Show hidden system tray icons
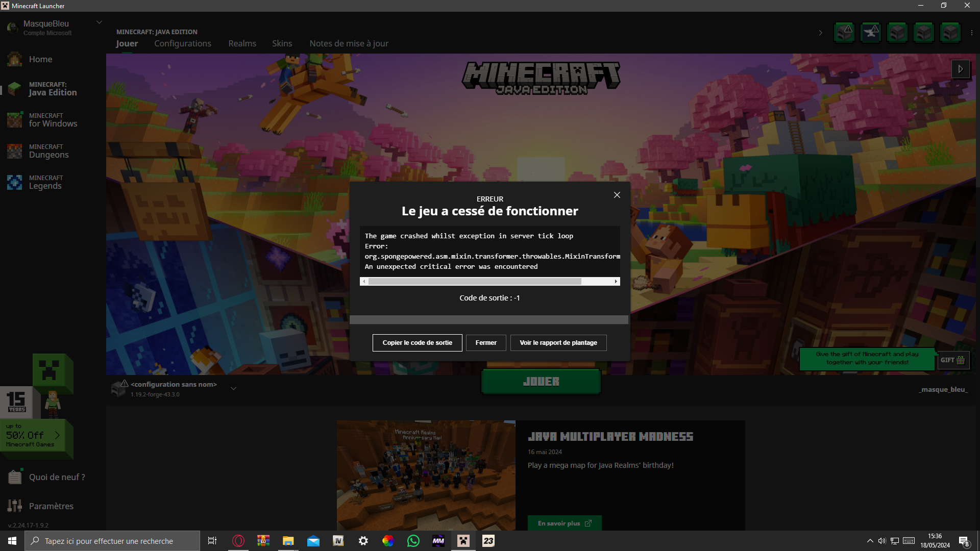Viewport: 980px width, 551px height. point(870,541)
